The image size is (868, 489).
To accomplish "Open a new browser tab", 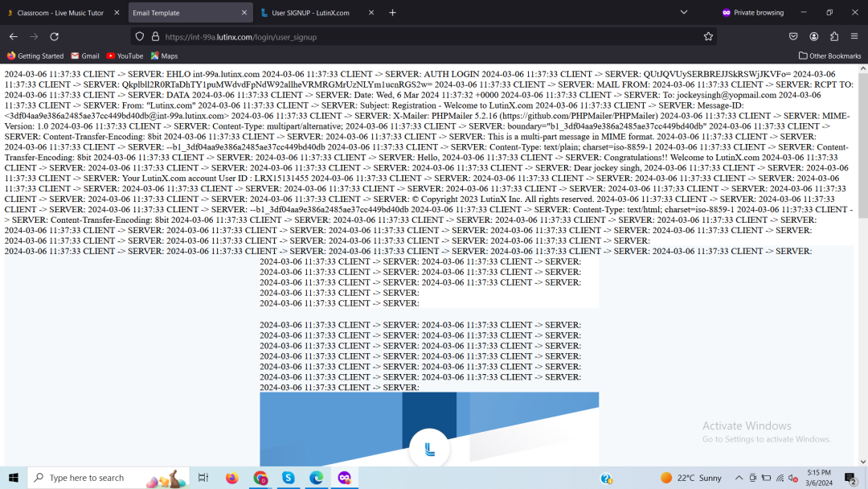I will tap(392, 13).
